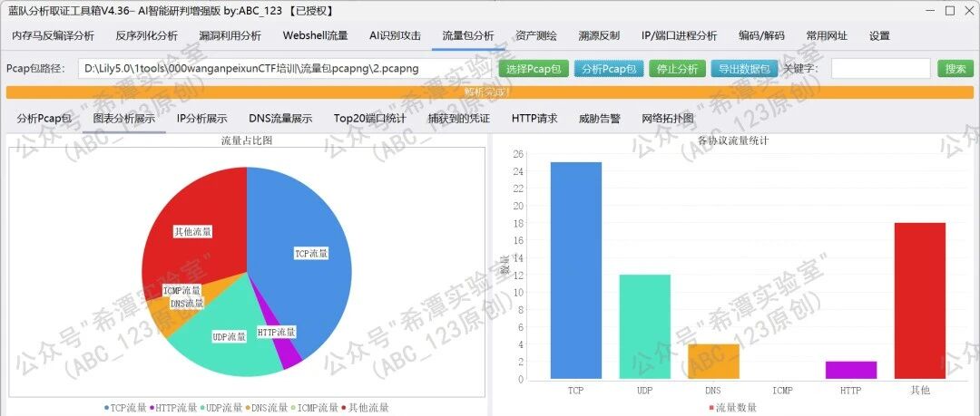This screenshot has height=416, width=980.
Task: Open the 漏洞利用分析 tab
Action: tap(230, 35)
